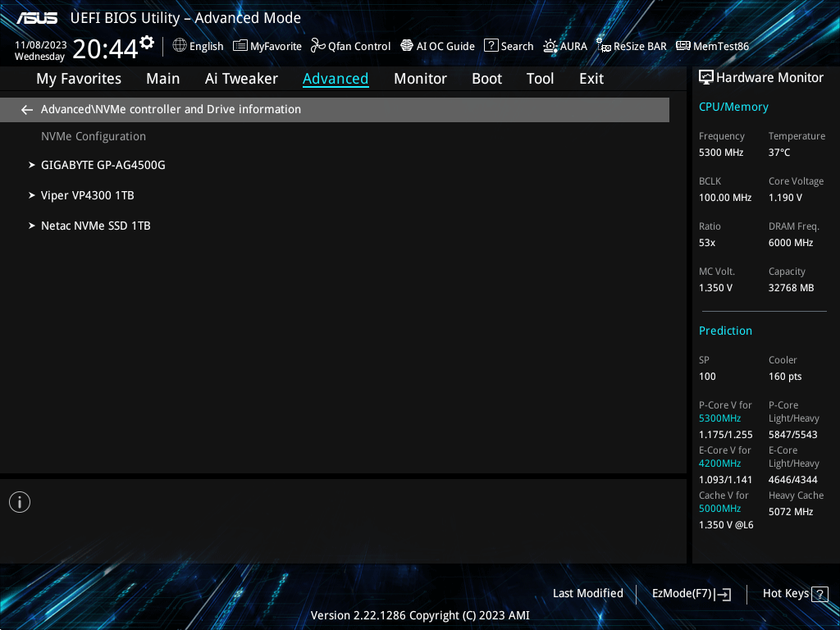Click the SP value 100
Image resolution: width=840 pixels, height=630 pixels.
coord(707,376)
